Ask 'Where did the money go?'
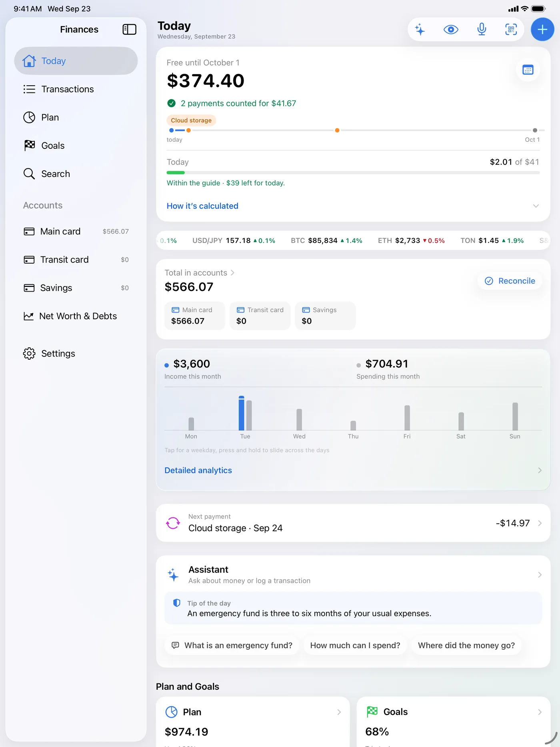The width and height of the screenshot is (560, 747). point(466,645)
